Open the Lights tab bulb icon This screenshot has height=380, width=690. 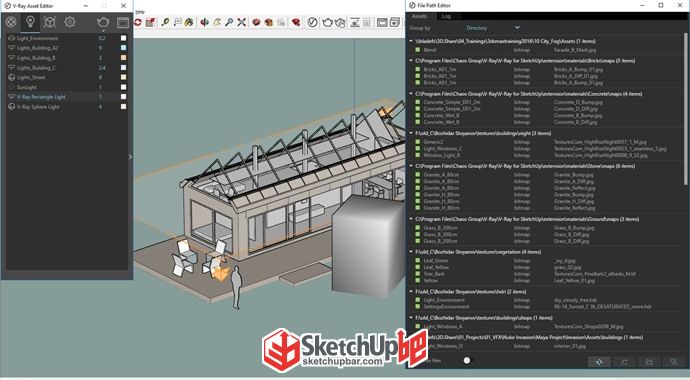[30, 22]
